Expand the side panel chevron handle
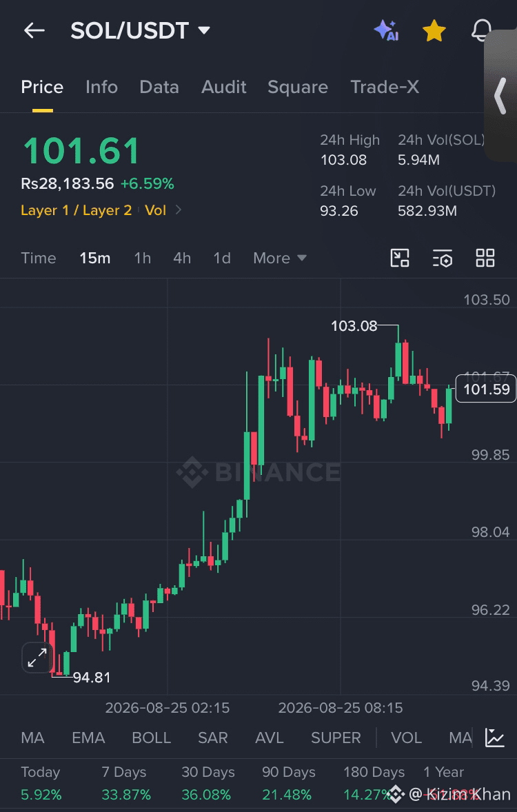Viewport: 517px width, 812px height. (x=500, y=96)
